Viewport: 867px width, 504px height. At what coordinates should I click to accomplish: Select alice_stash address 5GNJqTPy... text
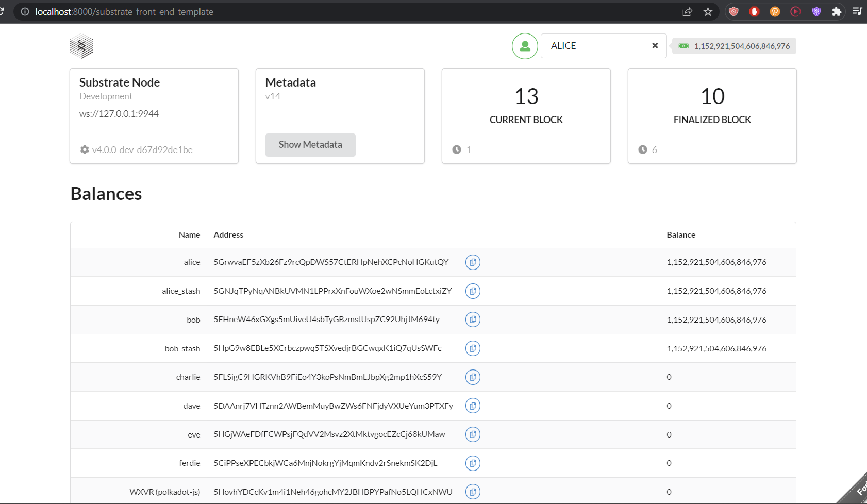(x=332, y=291)
